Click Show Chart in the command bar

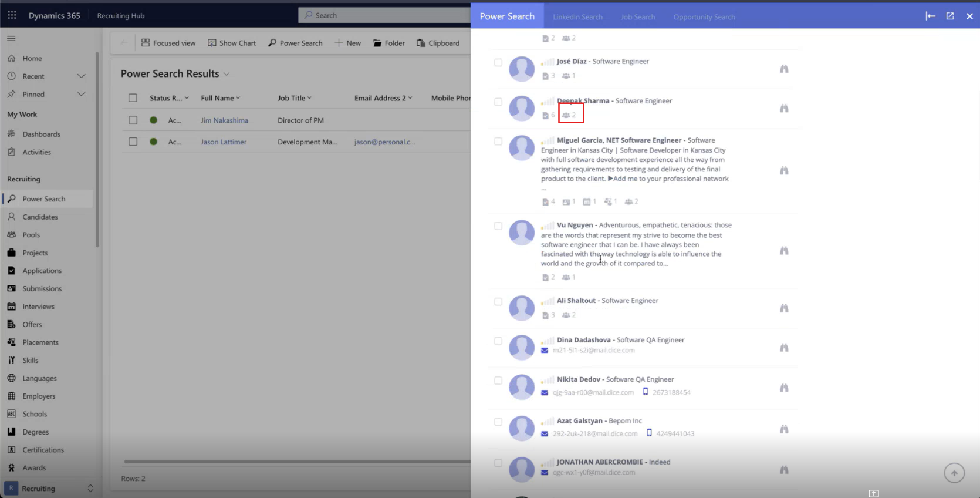[232, 43]
